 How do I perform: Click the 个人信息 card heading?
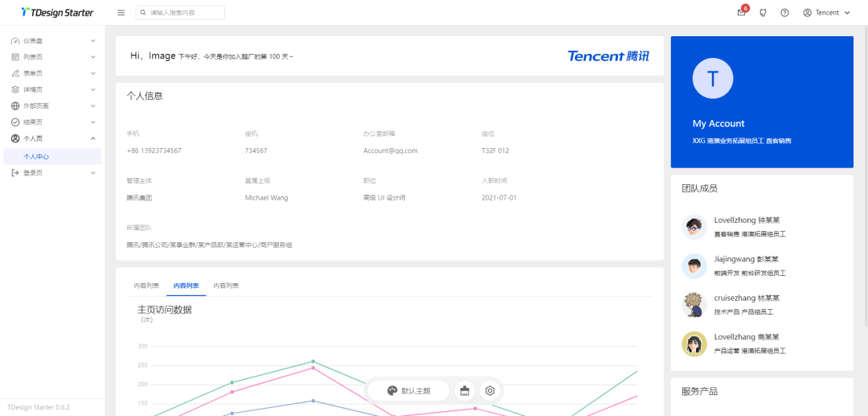point(145,97)
